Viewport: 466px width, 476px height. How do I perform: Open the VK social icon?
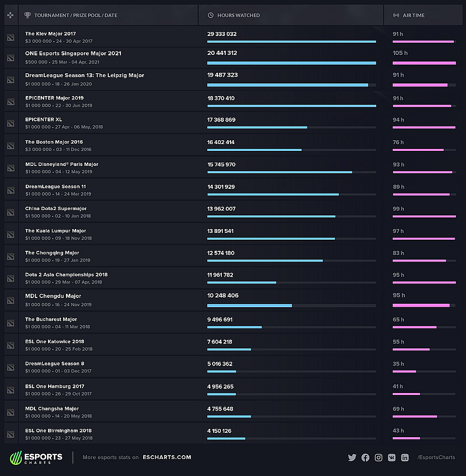pos(392,458)
